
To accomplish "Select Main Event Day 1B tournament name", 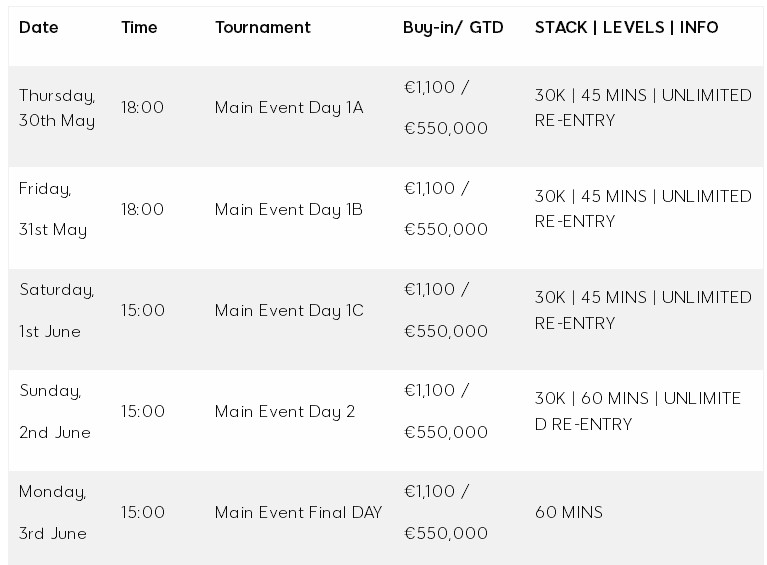I will tap(289, 209).
